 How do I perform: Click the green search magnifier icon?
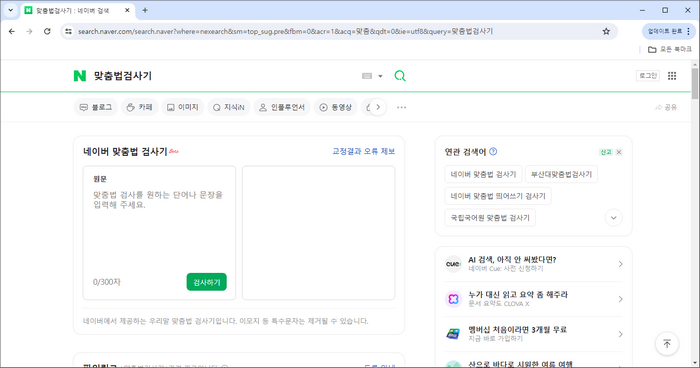click(400, 76)
